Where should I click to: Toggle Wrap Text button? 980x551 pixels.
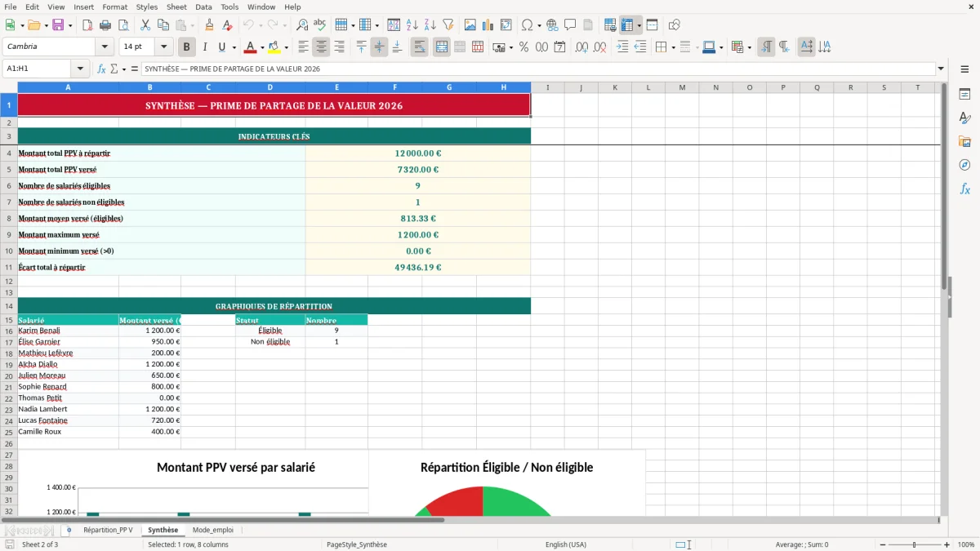(x=419, y=47)
